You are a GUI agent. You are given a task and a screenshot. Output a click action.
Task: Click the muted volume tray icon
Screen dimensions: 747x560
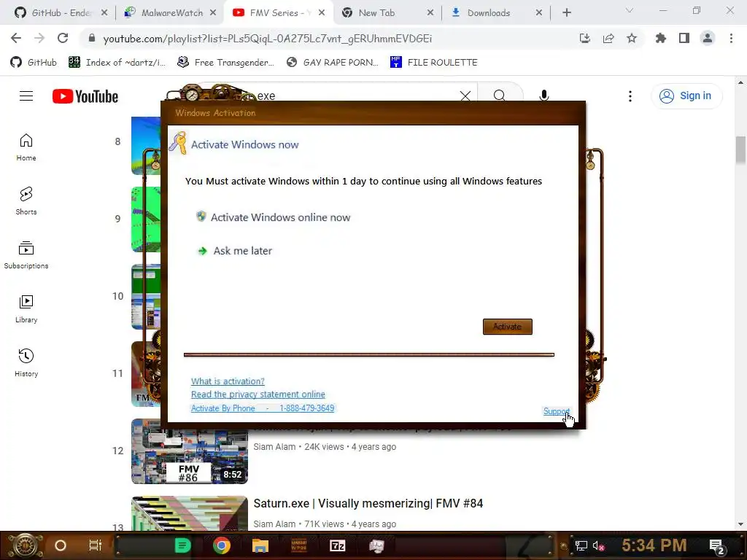point(598,545)
